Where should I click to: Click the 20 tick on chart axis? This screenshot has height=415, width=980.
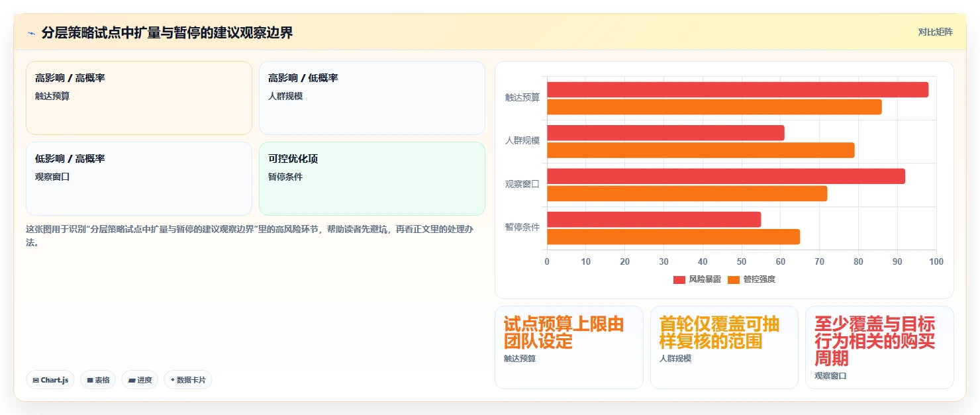point(625,261)
